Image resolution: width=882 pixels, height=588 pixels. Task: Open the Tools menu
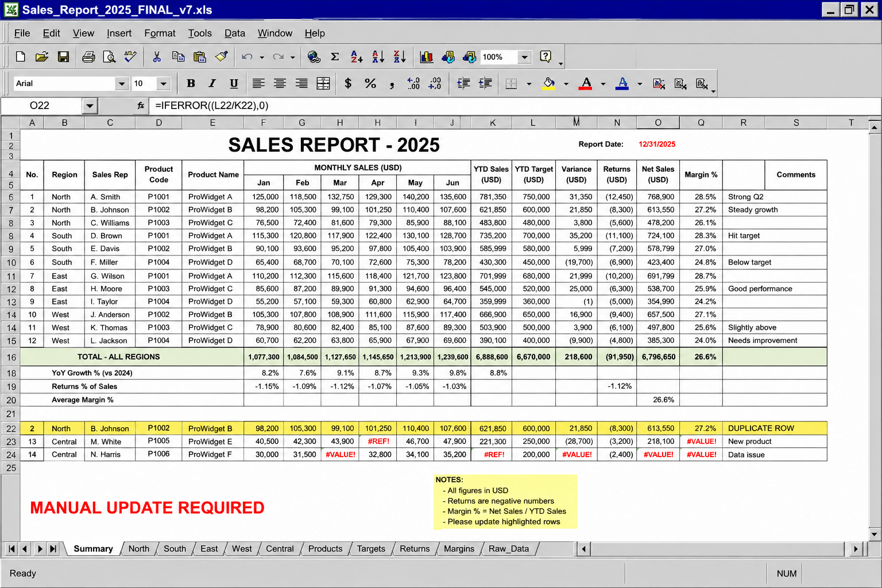coord(200,33)
